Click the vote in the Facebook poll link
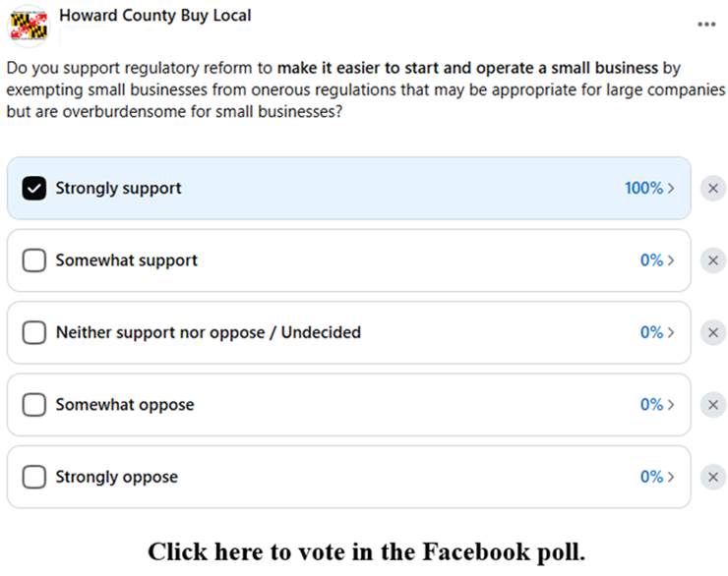This screenshot has height=576, width=728. point(366,551)
